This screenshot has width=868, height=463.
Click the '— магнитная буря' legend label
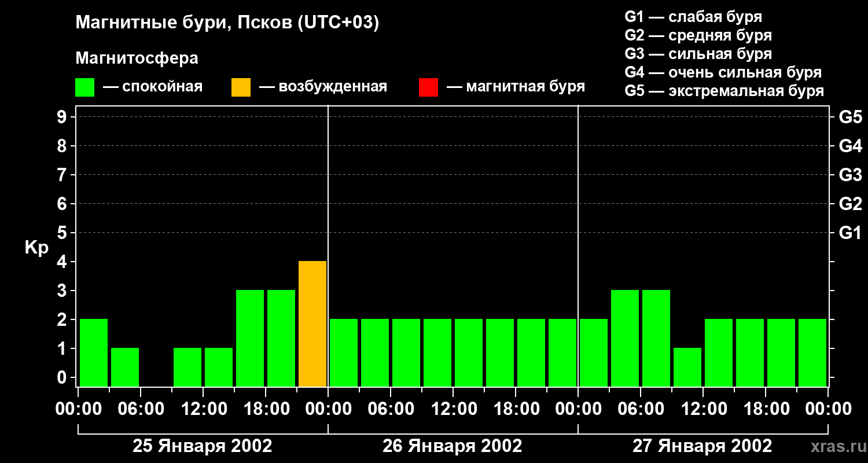[x=516, y=87]
